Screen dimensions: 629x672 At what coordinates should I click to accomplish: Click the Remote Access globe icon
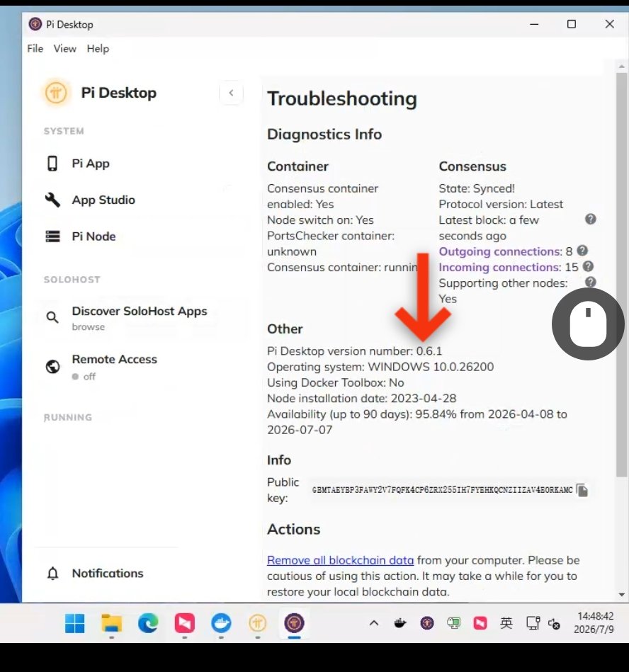click(52, 366)
